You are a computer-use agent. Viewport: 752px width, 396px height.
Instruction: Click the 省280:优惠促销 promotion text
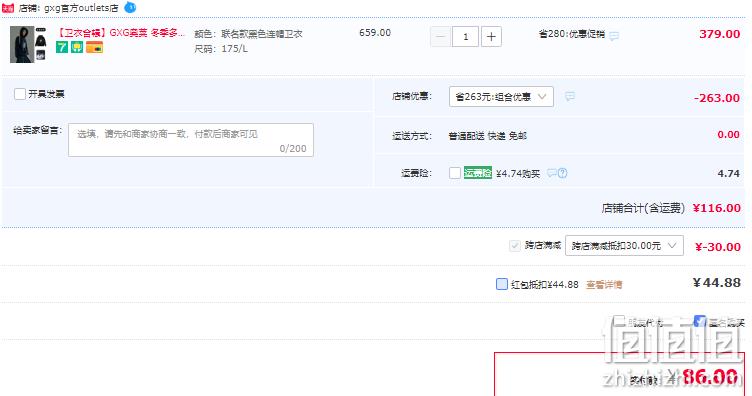[572, 35]
